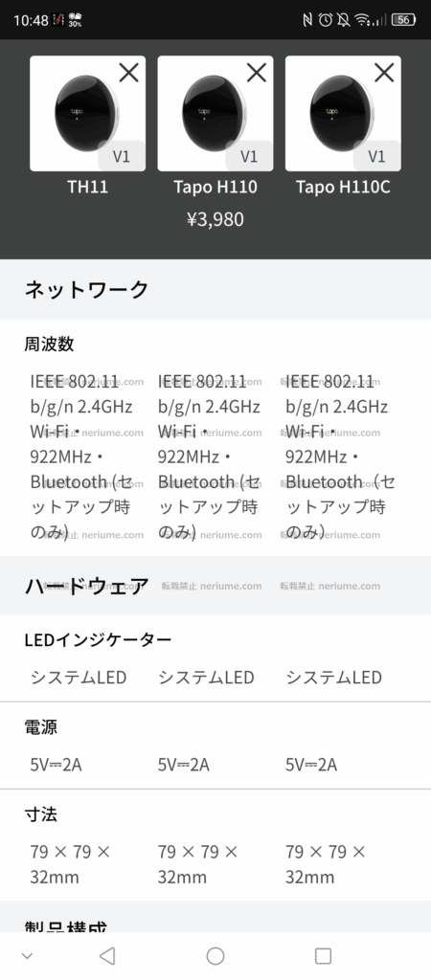Screen dimensions: 431x980
Task: Tap the Android home circle button
Action: tap(215, 956)
